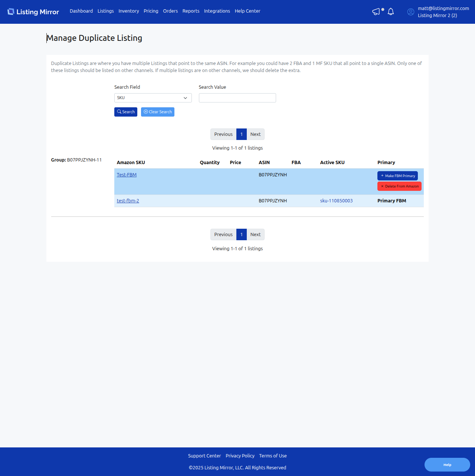This screenshot has height=476, width=475.
Task: Click Delete From Amazon button
Action: (x=399, y=186)
